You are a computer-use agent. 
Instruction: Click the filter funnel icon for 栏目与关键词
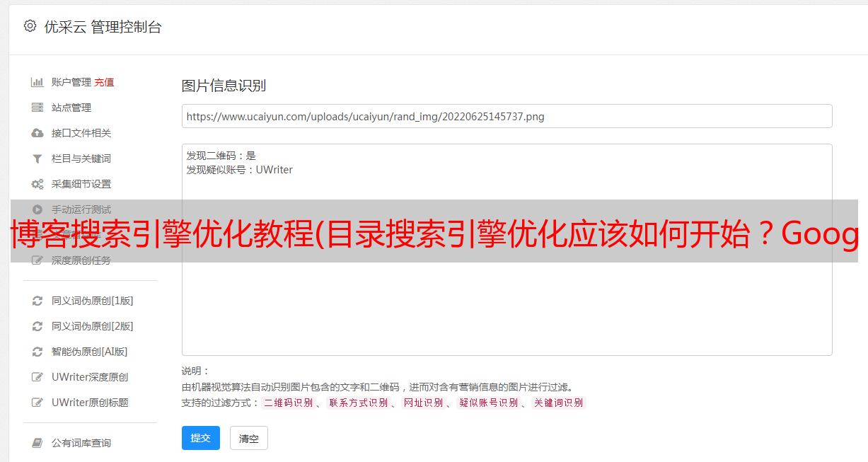pos(37,158)
